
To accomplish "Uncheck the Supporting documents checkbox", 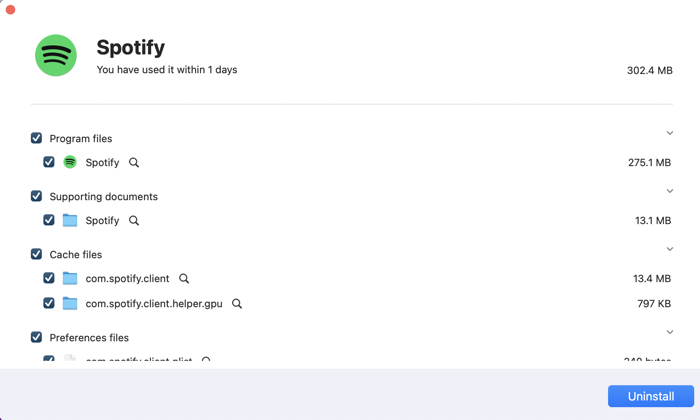I will (x=36, y=196).
